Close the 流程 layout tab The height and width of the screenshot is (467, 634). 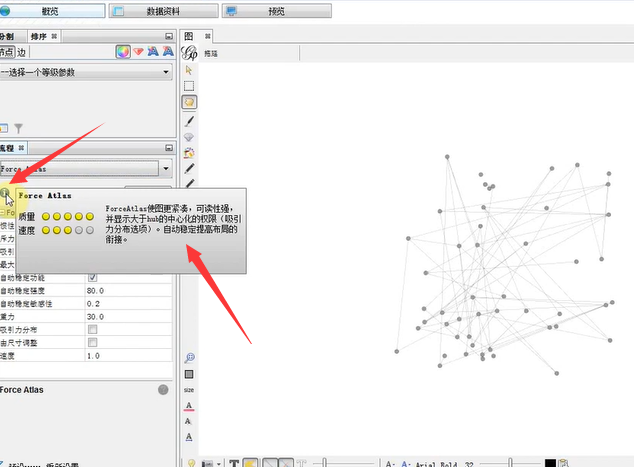21,148
